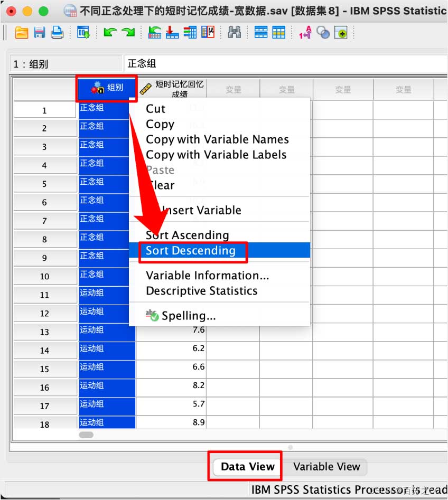Open the Recall recently used dialogs icon
This screenshot has height=500, width=448.
[83, 33]
